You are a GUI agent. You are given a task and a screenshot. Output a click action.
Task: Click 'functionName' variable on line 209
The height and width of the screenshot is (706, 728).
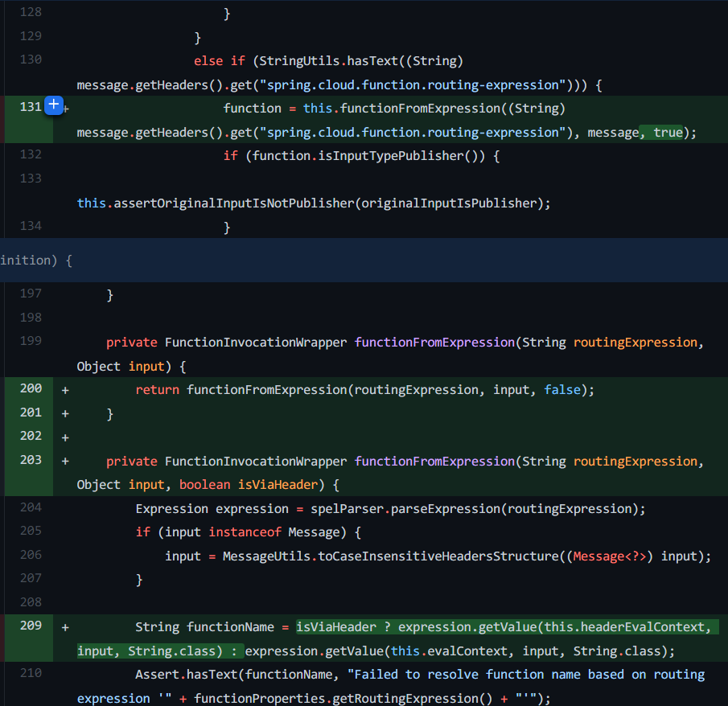pyautogui.click(x=230, y=627)
